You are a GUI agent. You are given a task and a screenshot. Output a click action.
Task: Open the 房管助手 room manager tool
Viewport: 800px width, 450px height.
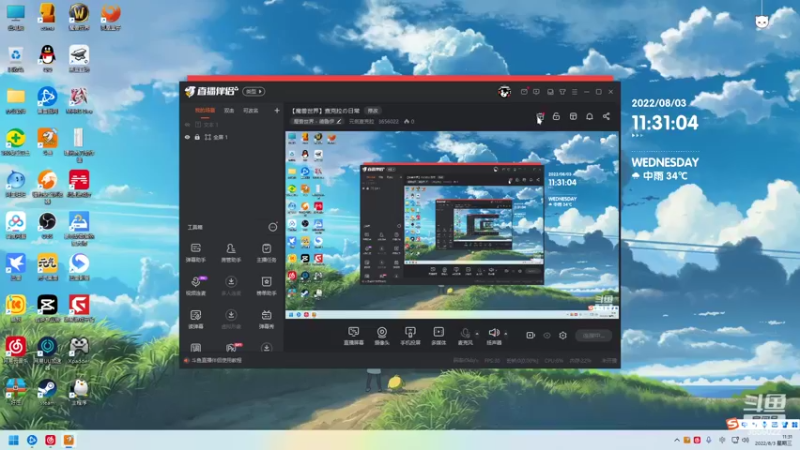(231, 253)
